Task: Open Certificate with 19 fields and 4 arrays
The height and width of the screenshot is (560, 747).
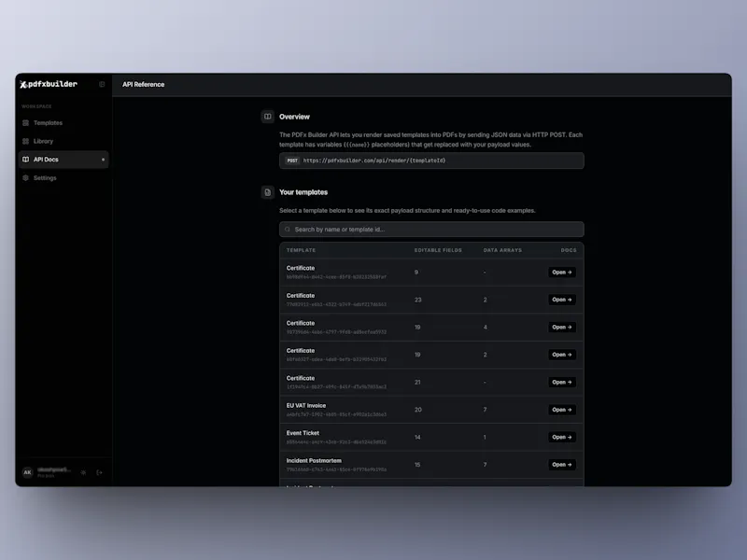Action: (562, 328)
